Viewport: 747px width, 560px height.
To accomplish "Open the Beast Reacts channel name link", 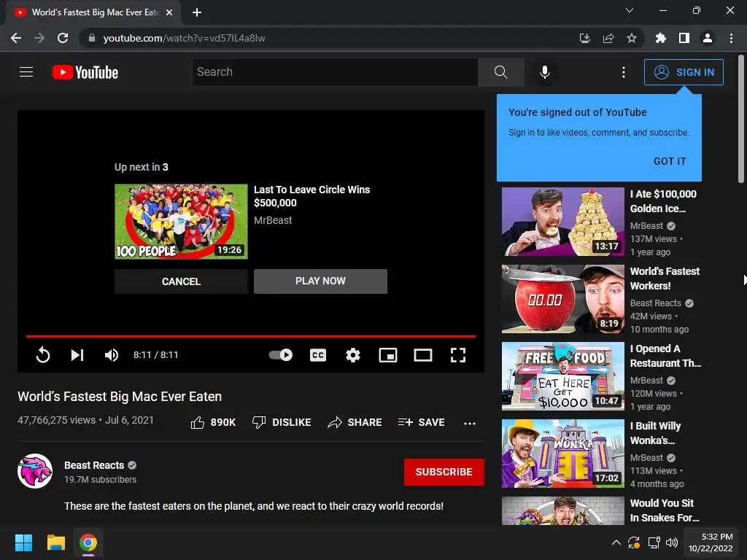I will tap(94, 465).
